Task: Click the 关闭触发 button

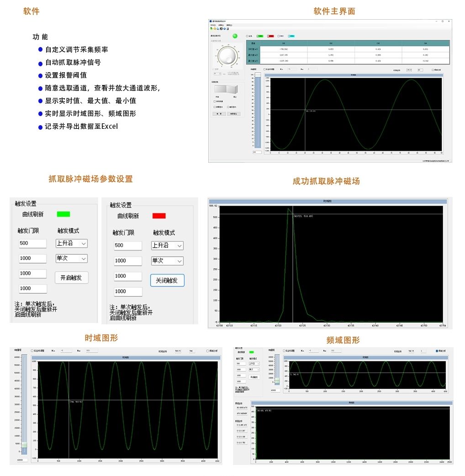Action: (x=167, y=280)
